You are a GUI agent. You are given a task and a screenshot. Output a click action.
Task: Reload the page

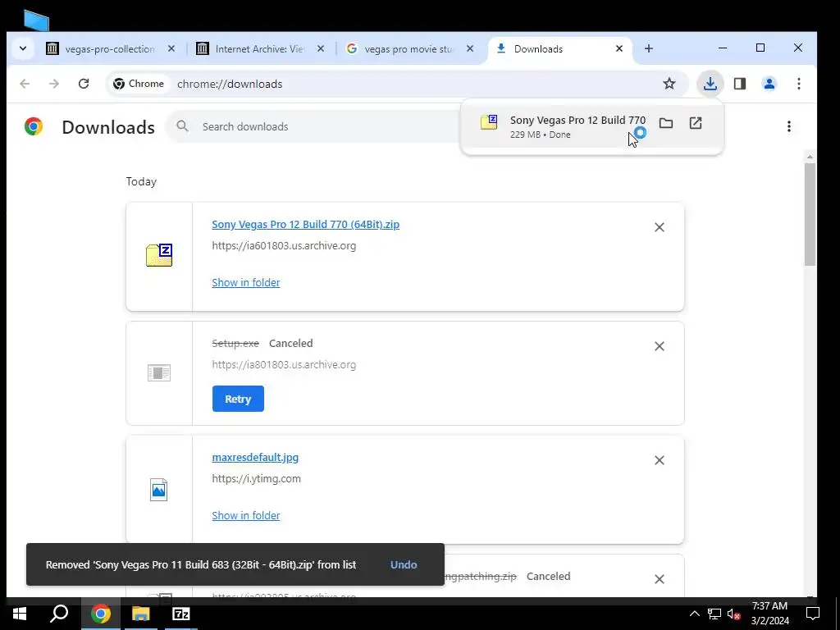pyautogui.click(x=84, y=84)
